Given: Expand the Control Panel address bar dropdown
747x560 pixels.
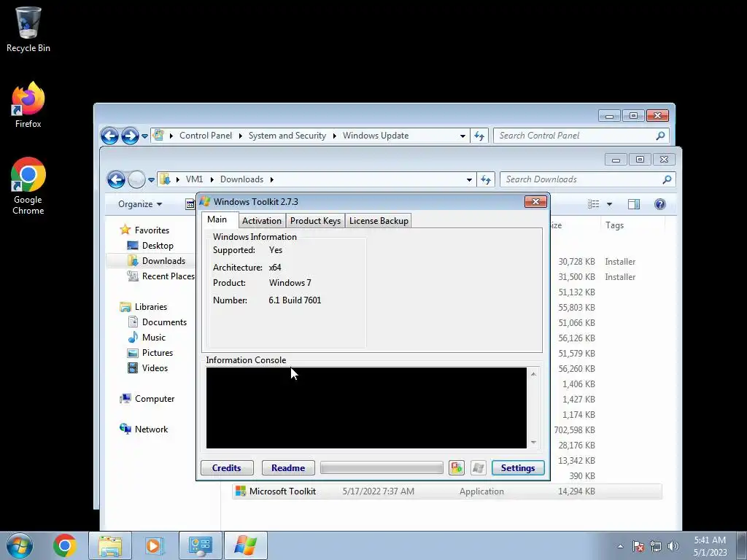Looking at the screenshot, I should pos(462,136).
